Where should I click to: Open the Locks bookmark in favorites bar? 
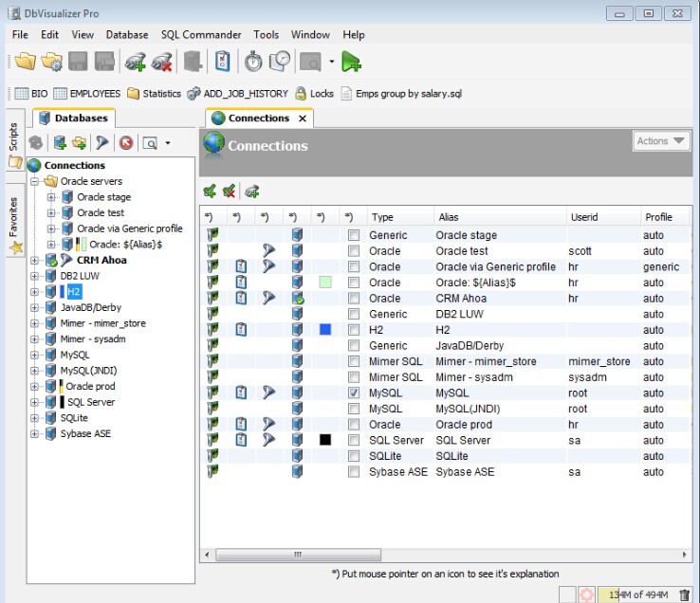314,94
